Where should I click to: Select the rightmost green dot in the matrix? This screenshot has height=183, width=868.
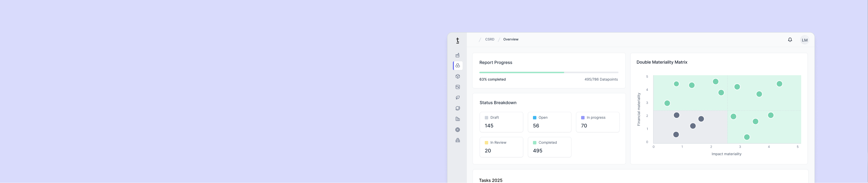click(x=779, y=84)
